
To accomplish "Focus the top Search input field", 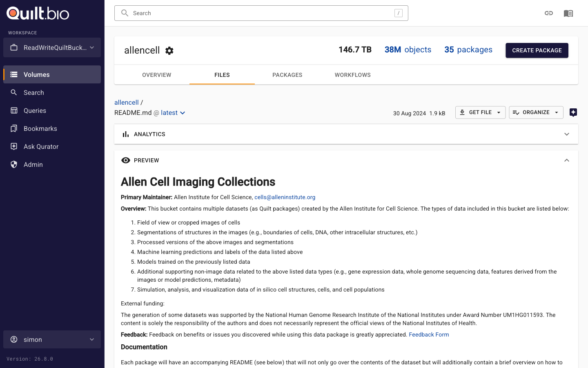I will click(x=261, y=13).
